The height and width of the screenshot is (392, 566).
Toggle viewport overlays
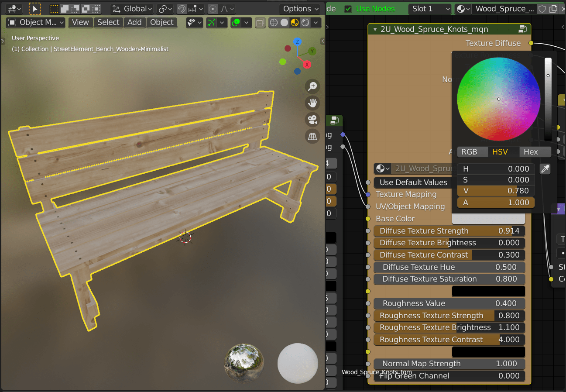tap(236, 22)
